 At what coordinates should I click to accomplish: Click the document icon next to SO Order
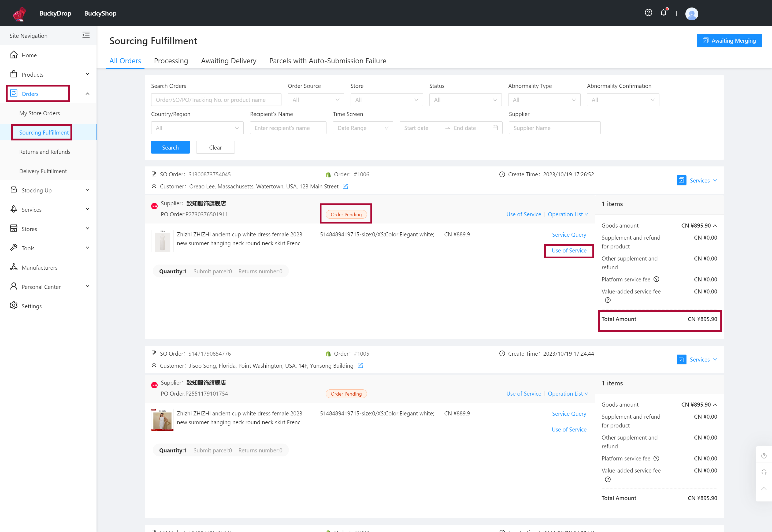click(154, 174)
